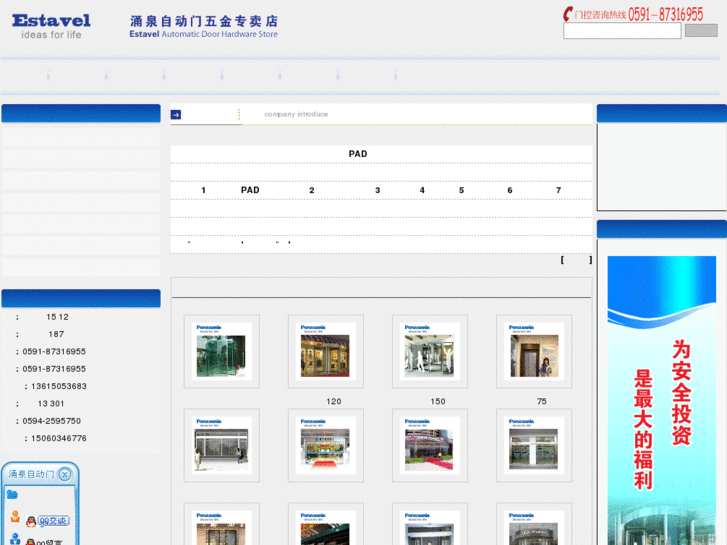
Task: Click the blue arrow icon before company introduce
Action: pos(176,115)
